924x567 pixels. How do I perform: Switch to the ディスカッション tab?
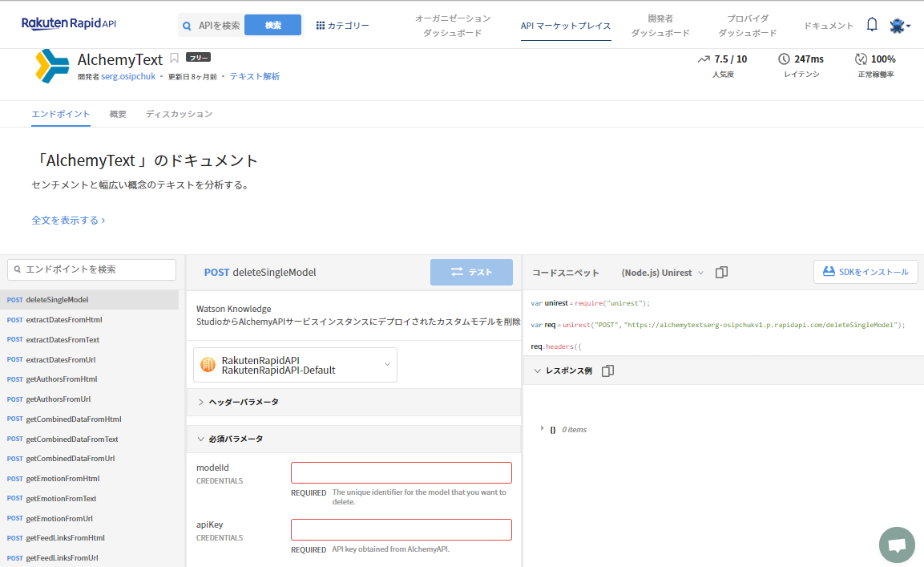180,114
